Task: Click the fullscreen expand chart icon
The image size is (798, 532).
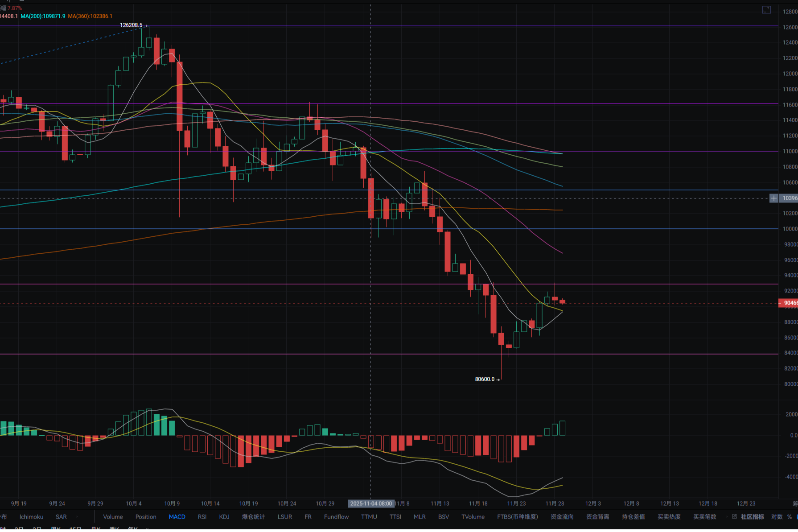Action: 766,10
